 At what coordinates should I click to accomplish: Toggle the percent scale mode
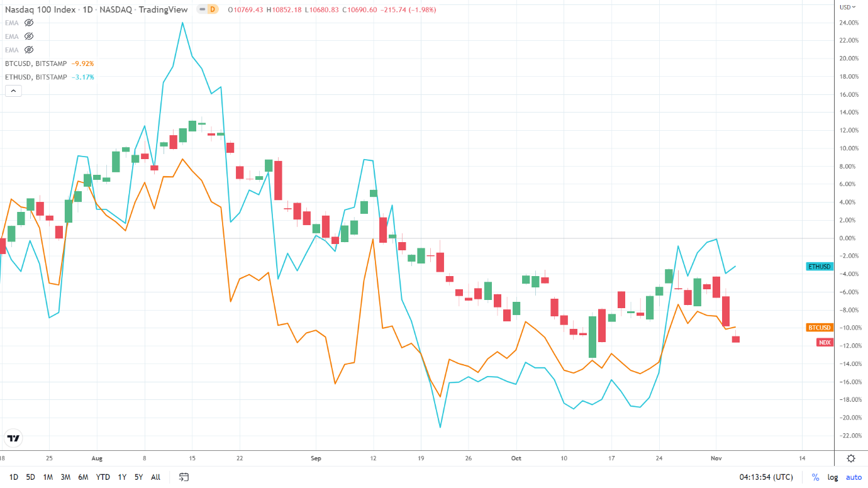[x=815, y=477]
